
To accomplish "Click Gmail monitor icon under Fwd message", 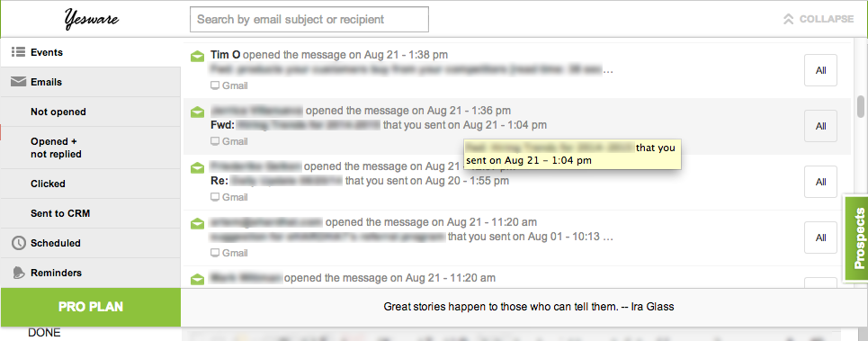I will click(215, 142).
